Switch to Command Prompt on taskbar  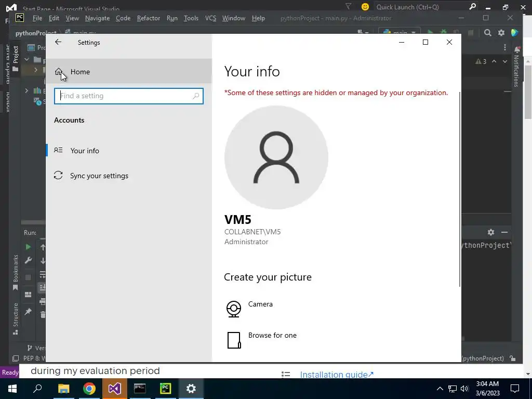140,389
